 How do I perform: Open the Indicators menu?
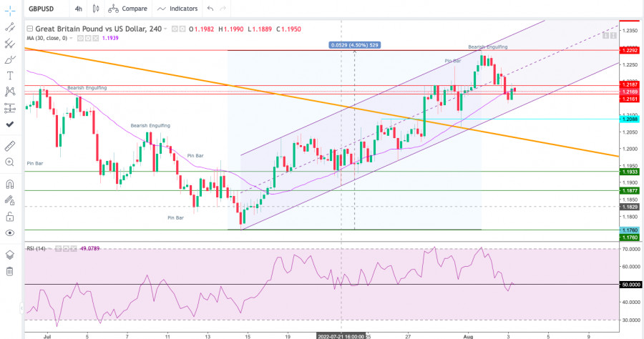[177, 9]
